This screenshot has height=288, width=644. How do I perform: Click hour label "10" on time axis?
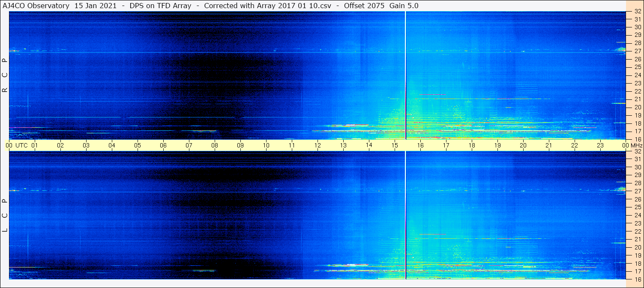coord(266,145)
